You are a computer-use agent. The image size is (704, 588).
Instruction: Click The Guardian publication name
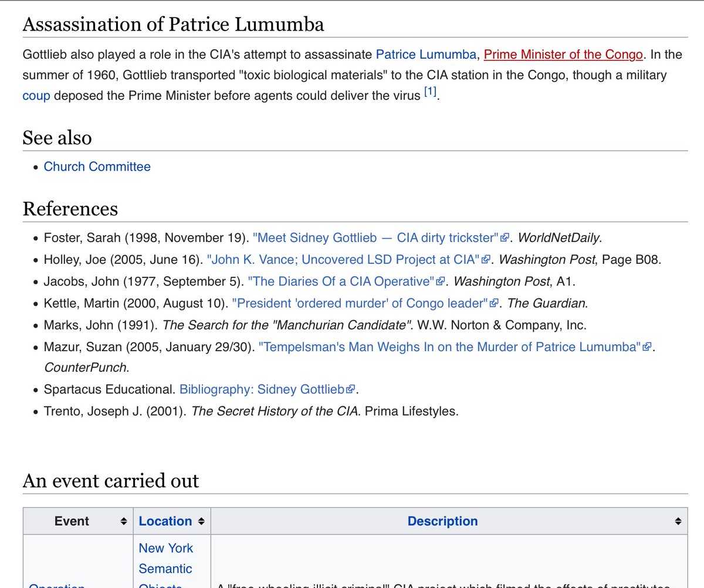tap(546, 303)
